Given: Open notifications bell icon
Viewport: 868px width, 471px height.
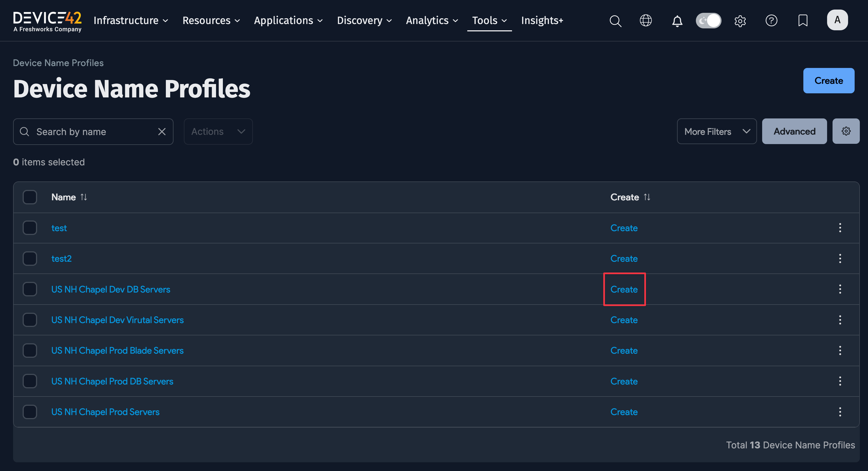Looking at the screenshot, I should point(677,21).
